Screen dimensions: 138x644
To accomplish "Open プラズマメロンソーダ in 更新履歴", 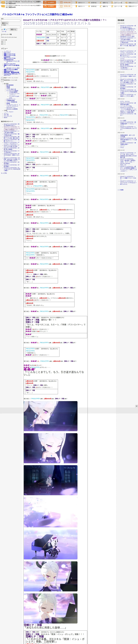I will [x=126, y=69].
